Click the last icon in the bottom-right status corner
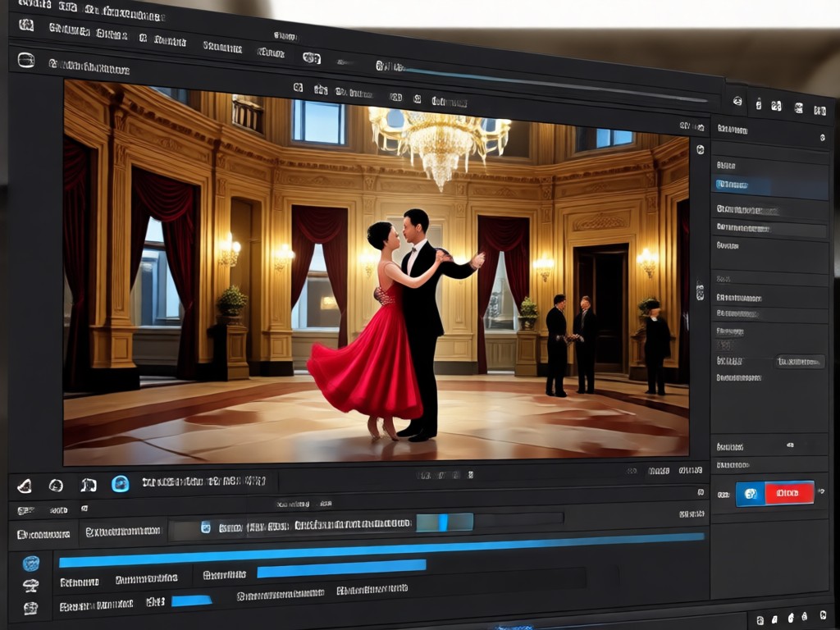The width and height of the screenshot is (840, 630). 824,614
